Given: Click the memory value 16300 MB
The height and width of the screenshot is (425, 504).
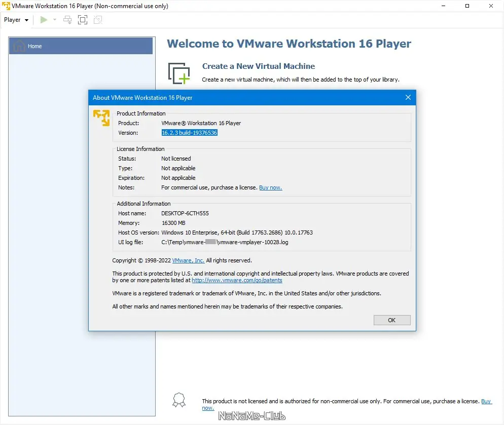Looking at the screenshot, I should pos(173,223).
